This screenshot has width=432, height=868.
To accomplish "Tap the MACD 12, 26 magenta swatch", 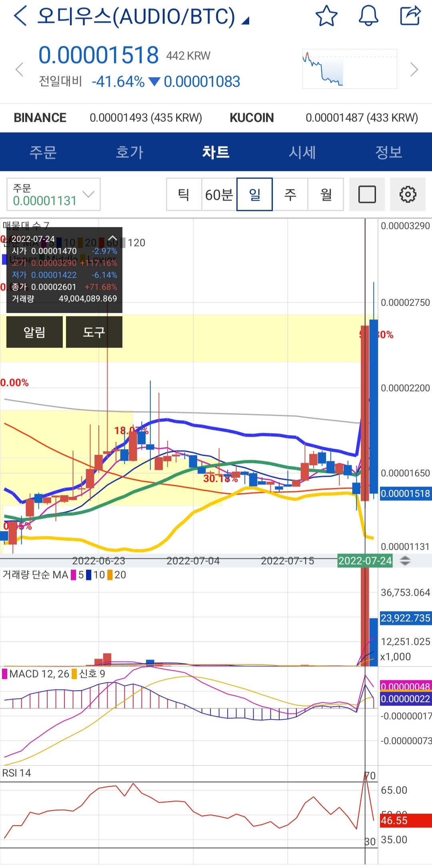I will point(5,674).
